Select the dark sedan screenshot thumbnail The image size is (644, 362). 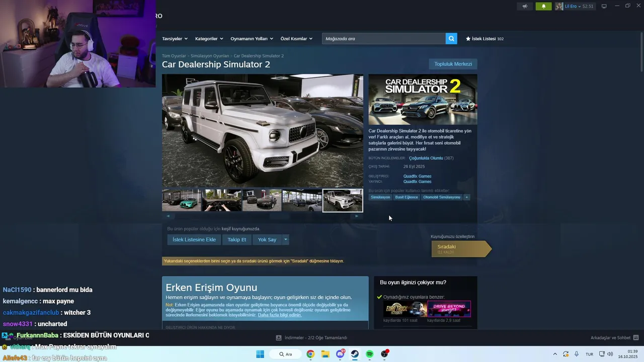click(262, 200)
